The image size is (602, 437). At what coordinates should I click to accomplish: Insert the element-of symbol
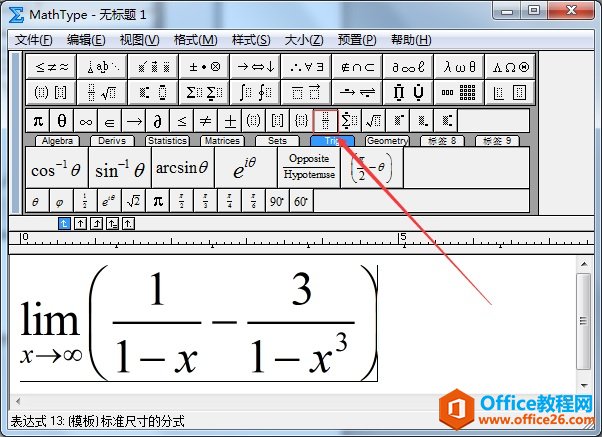click(109, 121)
